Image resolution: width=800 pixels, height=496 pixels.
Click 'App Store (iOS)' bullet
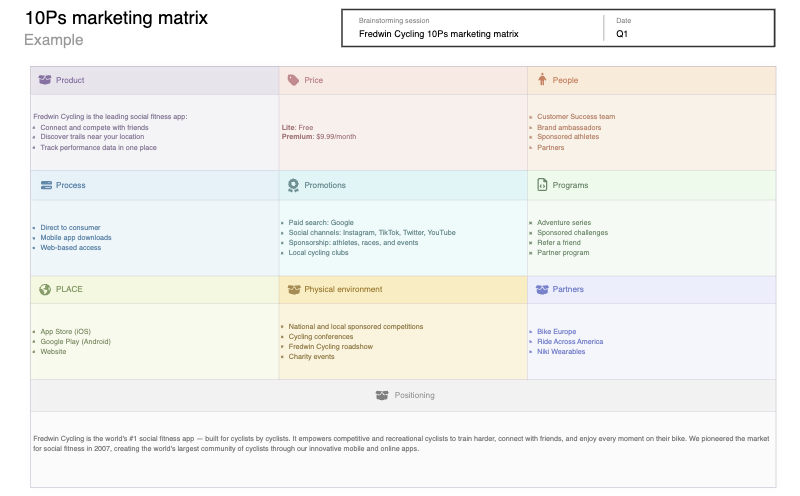click(x=65, y=332)
